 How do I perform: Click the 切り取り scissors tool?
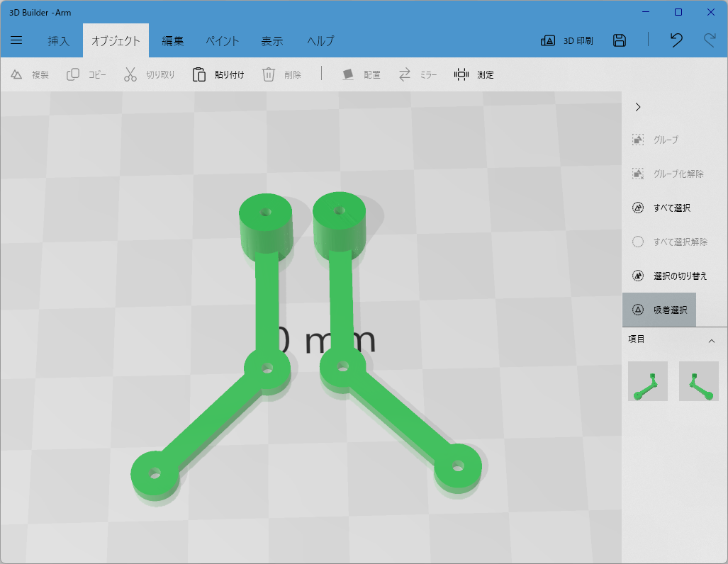click(x=149, y=74)
